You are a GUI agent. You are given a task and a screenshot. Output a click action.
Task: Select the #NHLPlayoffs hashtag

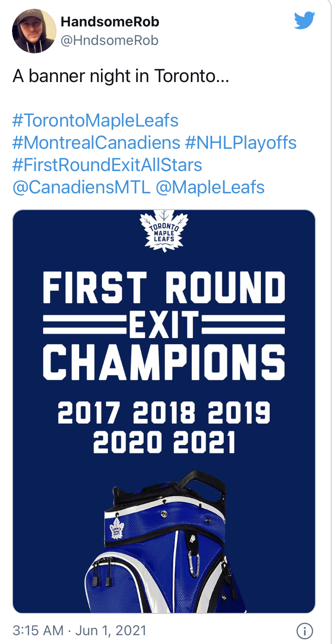(241, 142)
